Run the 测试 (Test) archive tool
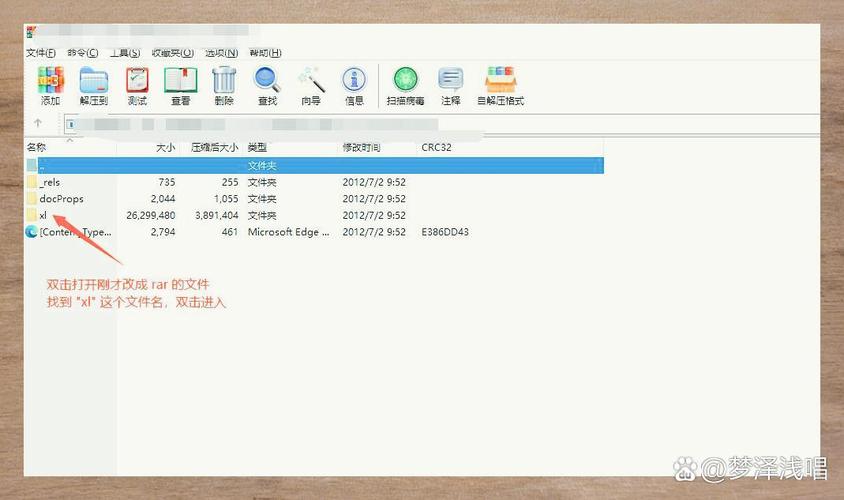The image size is (844, 500). [137, 80]
